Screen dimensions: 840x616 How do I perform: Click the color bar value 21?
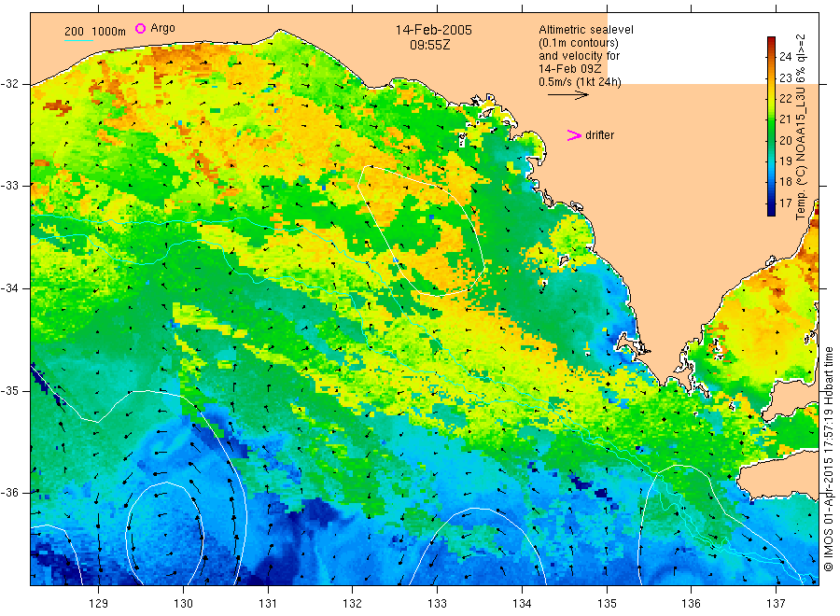(x=785, y=119)
